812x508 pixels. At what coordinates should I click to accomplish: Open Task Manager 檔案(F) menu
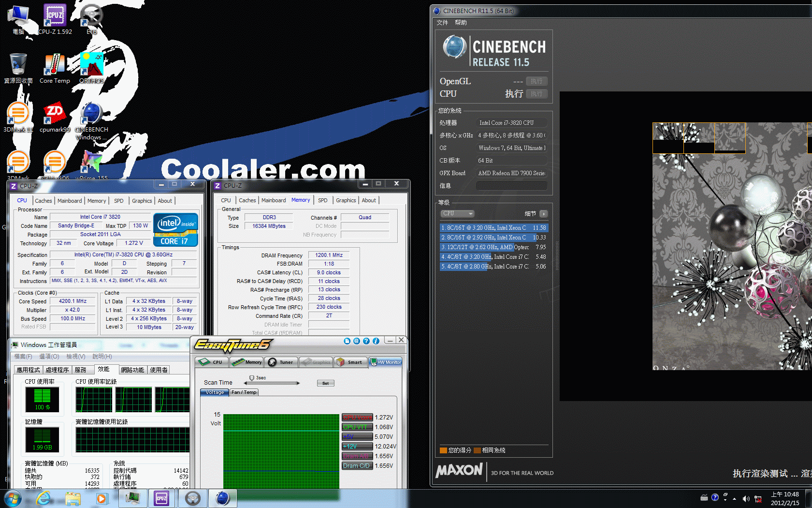(23, 357)
